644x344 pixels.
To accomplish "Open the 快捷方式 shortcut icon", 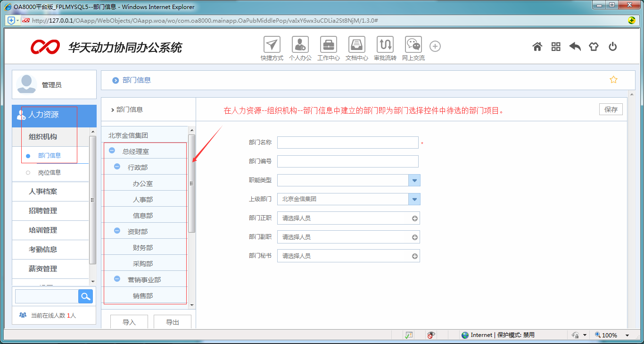I will pyautogui.click(x=272, y=45).
